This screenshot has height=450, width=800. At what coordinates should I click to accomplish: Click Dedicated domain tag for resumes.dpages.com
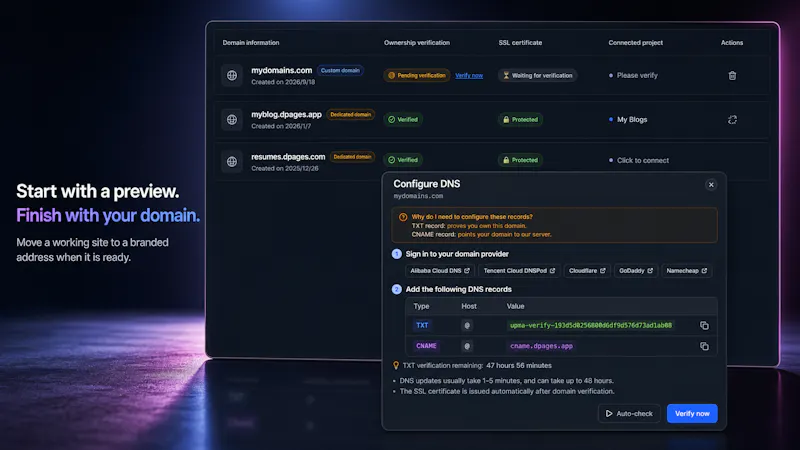tap(352, 157)
